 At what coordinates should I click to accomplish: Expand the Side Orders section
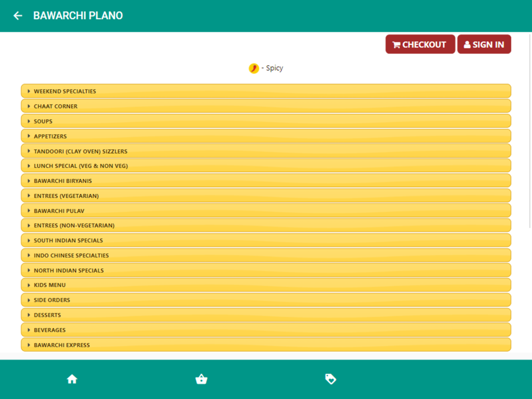coord(266,300)
